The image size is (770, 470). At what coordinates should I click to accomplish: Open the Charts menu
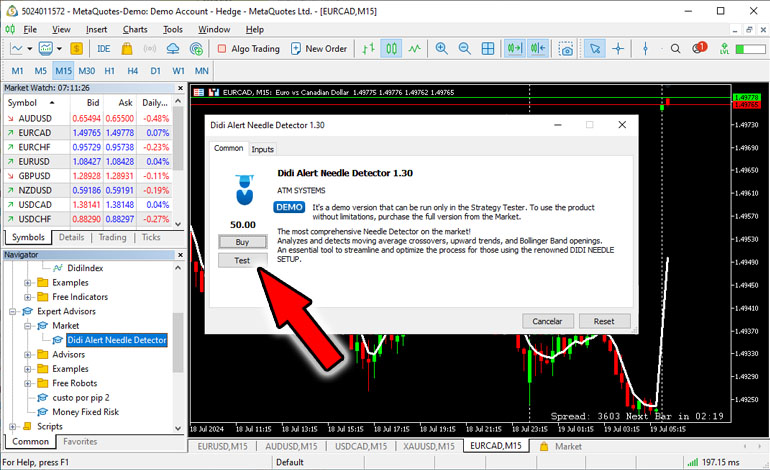tap(135, 29)
